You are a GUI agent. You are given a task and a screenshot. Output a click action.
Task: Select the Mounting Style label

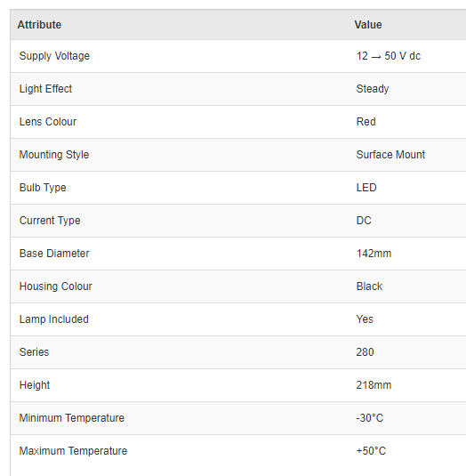(x=54, y=155)
